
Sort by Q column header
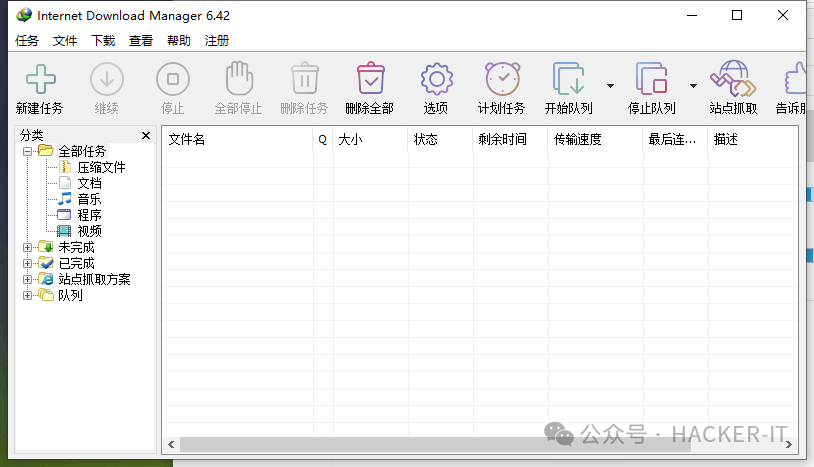pos(323,139)
